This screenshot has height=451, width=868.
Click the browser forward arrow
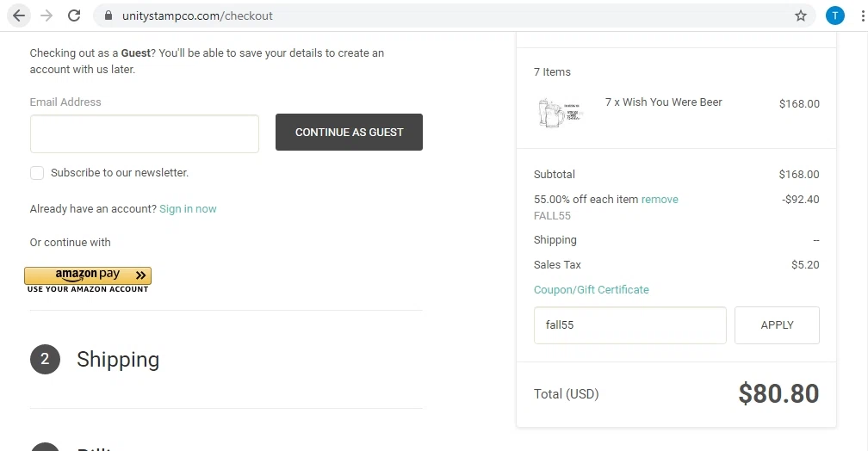[x=46, y=15]
